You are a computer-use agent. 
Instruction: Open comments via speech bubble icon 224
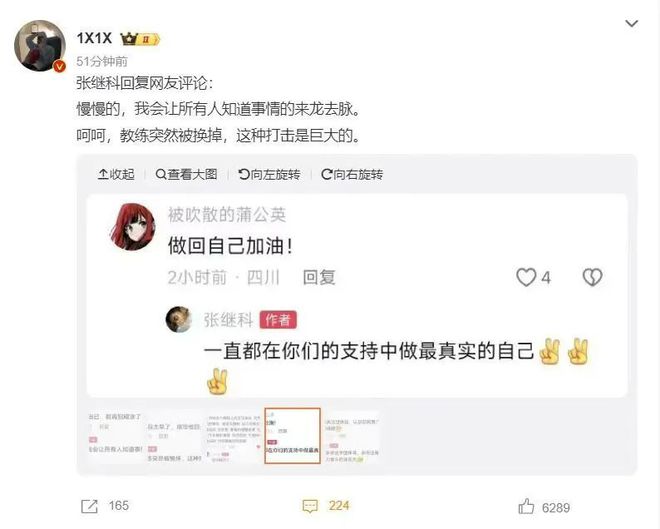click(x=310, y=506)
